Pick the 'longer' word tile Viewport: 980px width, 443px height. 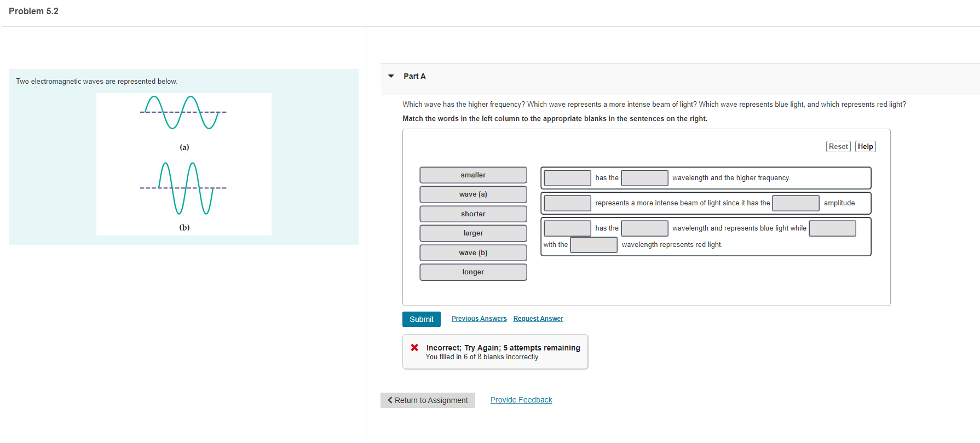pos(473,272)
